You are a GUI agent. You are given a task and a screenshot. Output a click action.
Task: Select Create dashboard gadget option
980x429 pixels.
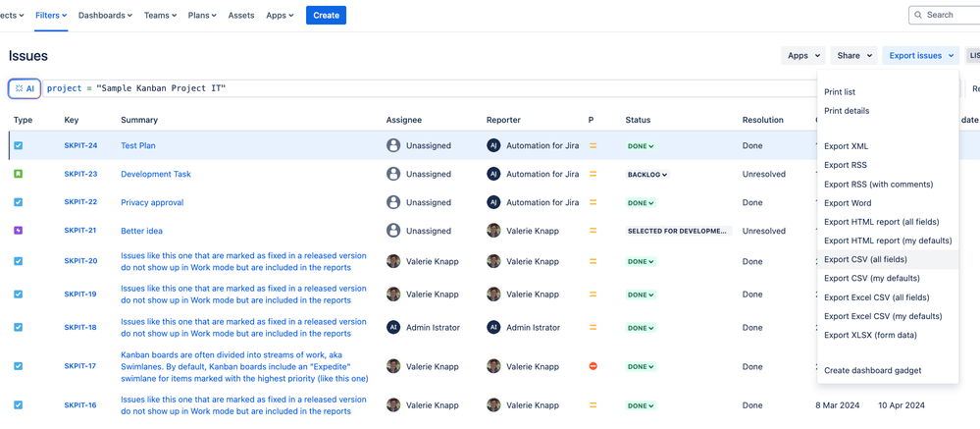(872, 370)
